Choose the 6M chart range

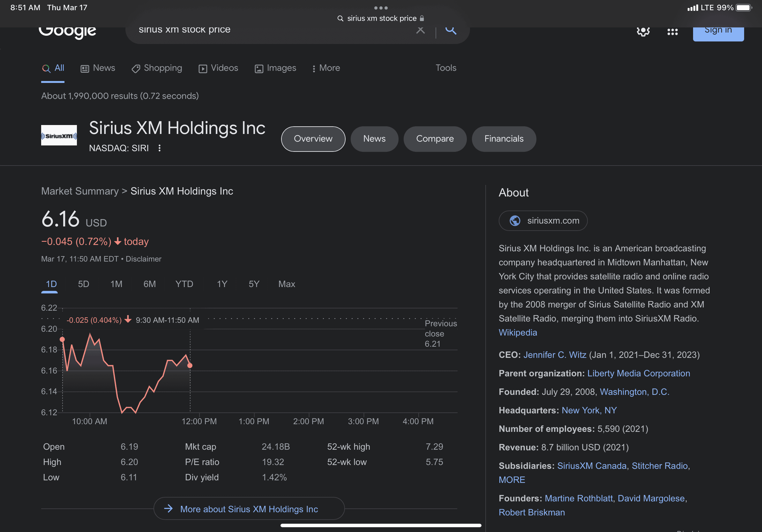coord(149,284)
